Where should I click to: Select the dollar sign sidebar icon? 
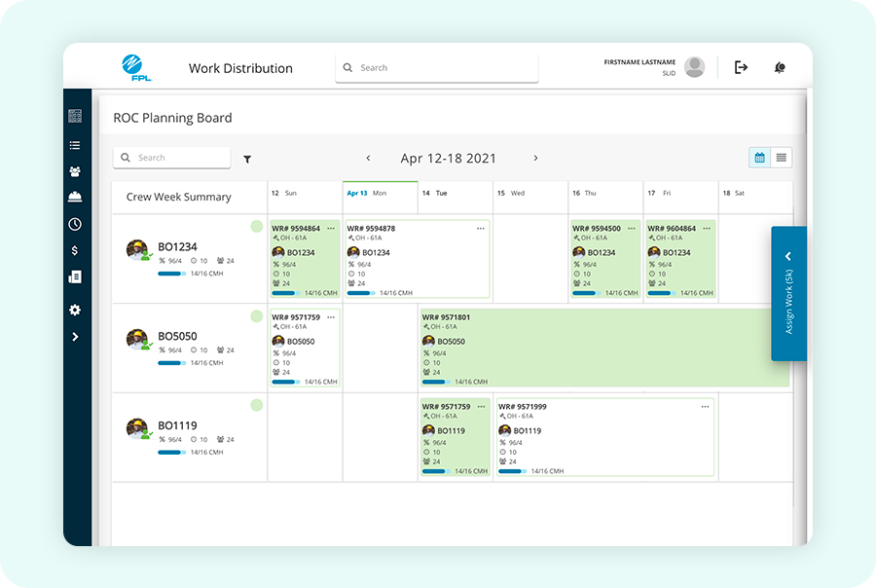[x=75, y=250]
